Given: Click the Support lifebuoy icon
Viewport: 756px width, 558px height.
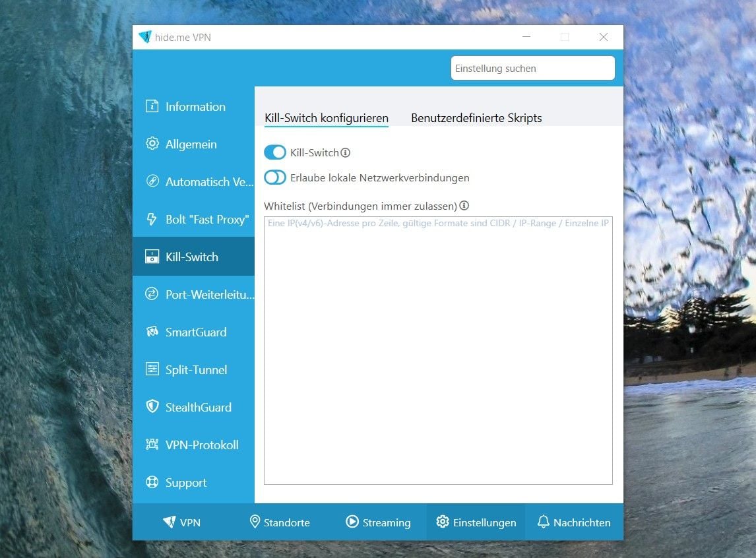Looking at the screenshot, I should 152,482.
